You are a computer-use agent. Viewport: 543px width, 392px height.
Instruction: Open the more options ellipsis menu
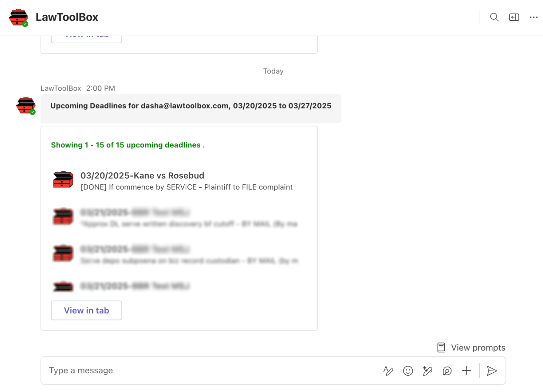click(x=534, y=17)
